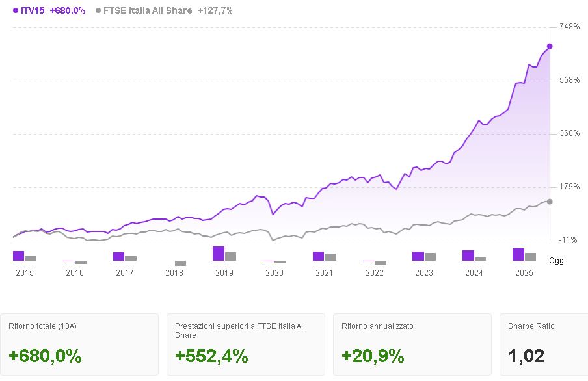
Task: Click the purple 2015 yearly return bar
Action: 19,256
